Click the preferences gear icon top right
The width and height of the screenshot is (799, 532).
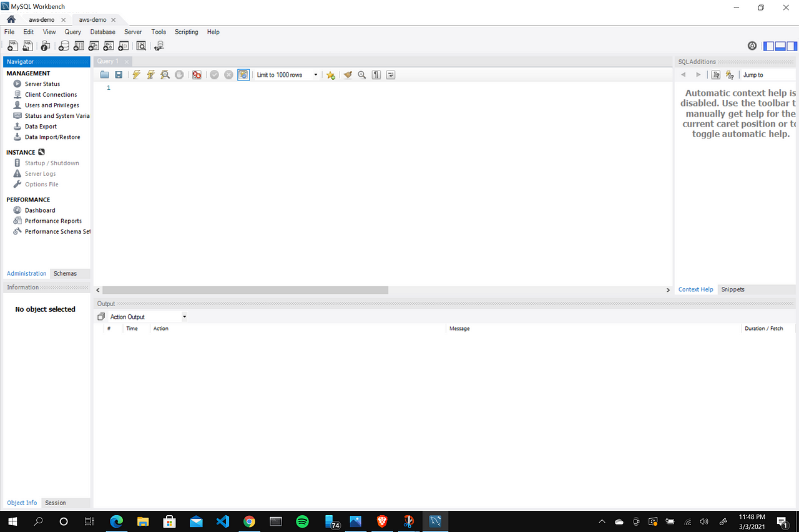[752, 46]
